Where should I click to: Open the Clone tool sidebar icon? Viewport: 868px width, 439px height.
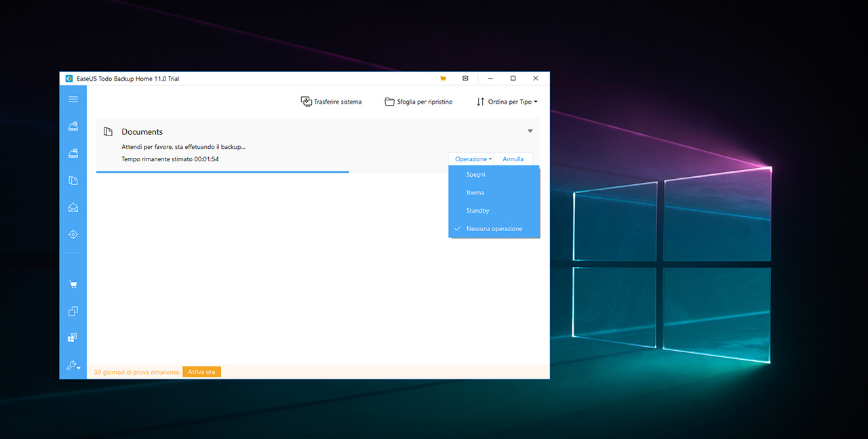point(73,312)
